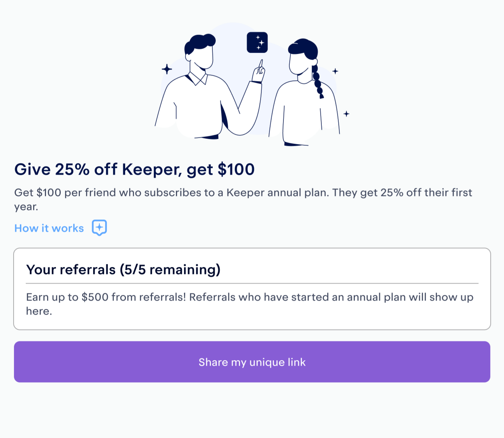Click the large star left of the man
Viewport: 504px width, 438px height.
click(x=167, y=69)
